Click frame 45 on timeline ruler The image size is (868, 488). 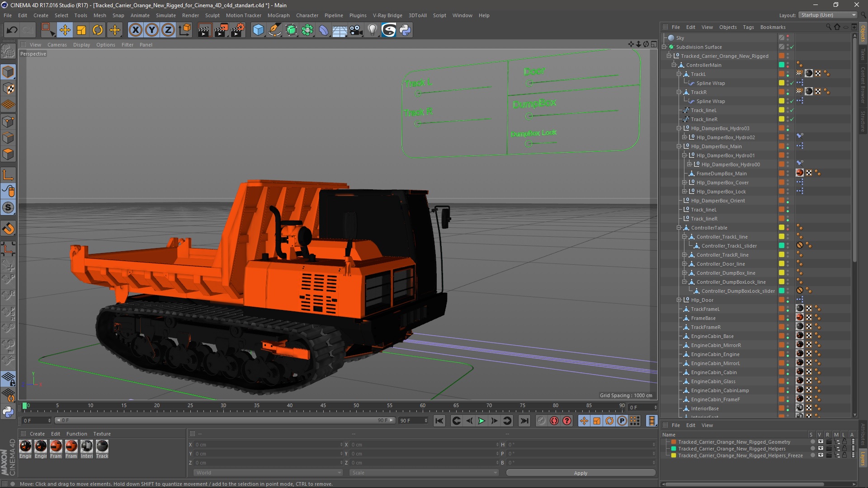[323, 406]
